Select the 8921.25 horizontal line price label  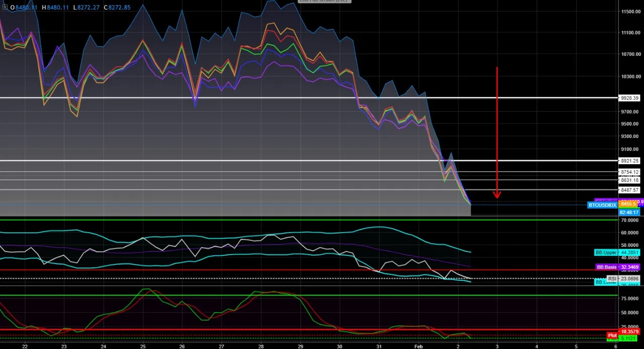629,161
